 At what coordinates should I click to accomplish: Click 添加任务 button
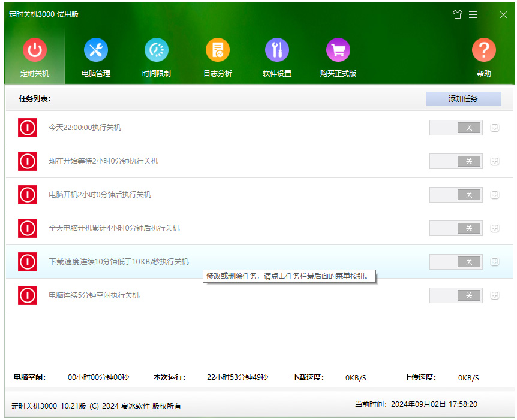pyautogui.click(x=464, y=99)
